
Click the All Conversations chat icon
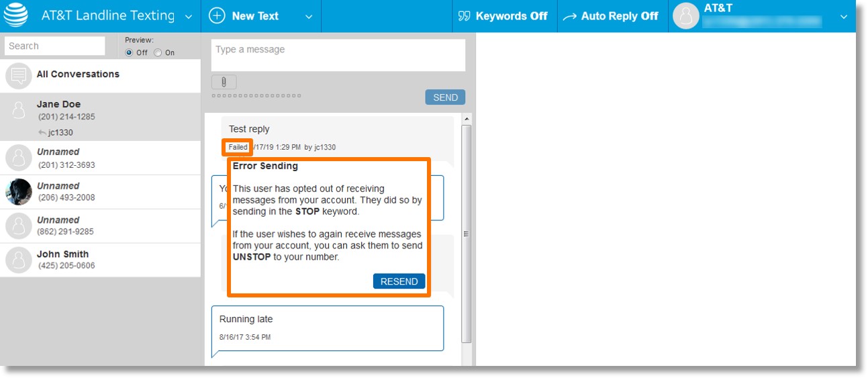click(x=19, y=75)
